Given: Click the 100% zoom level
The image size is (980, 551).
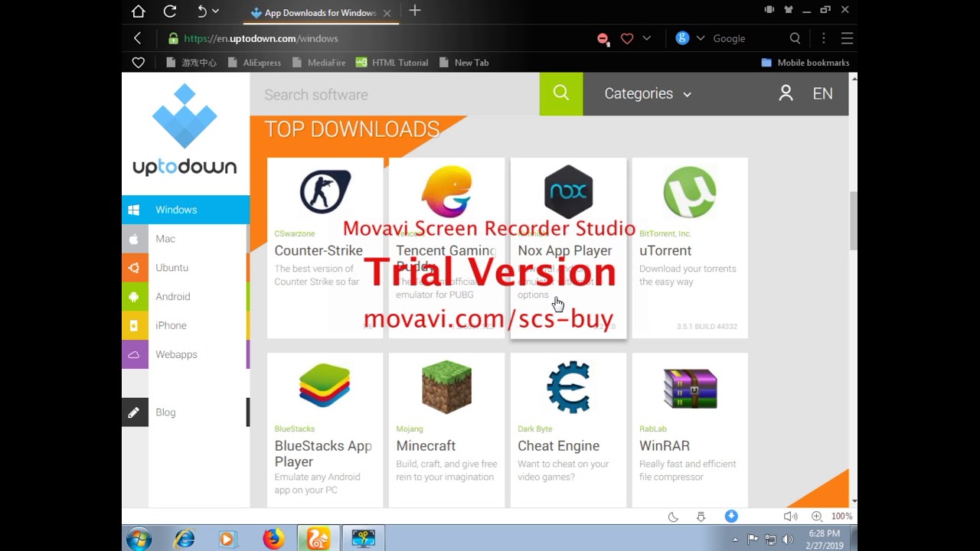Looking at the screenshot, I should pyautogui.click(x=841, y=517).
